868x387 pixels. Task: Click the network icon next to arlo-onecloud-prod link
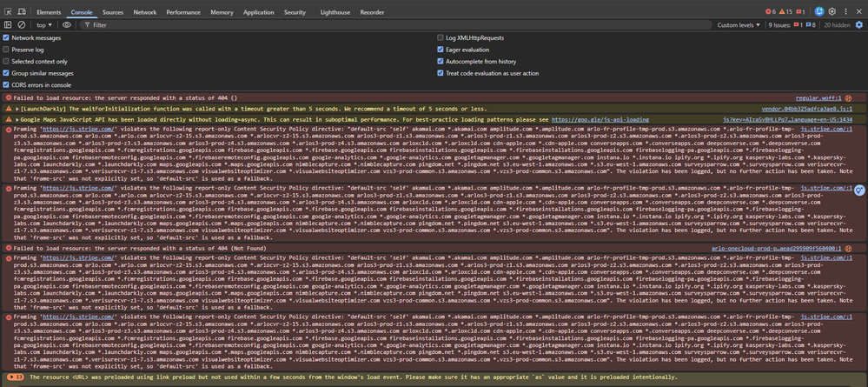click(847, 249)
